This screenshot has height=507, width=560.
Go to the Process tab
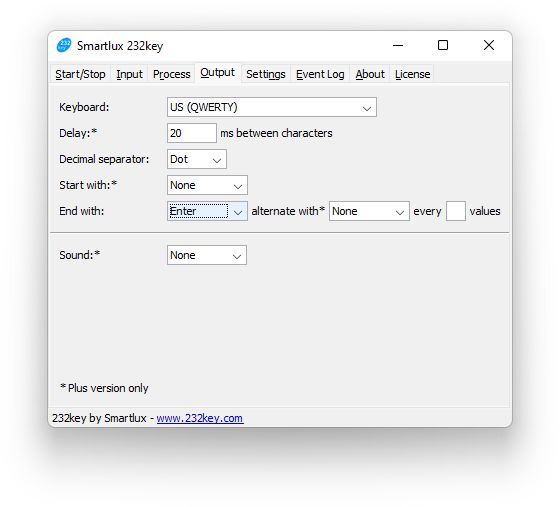[x=171, y=74]
